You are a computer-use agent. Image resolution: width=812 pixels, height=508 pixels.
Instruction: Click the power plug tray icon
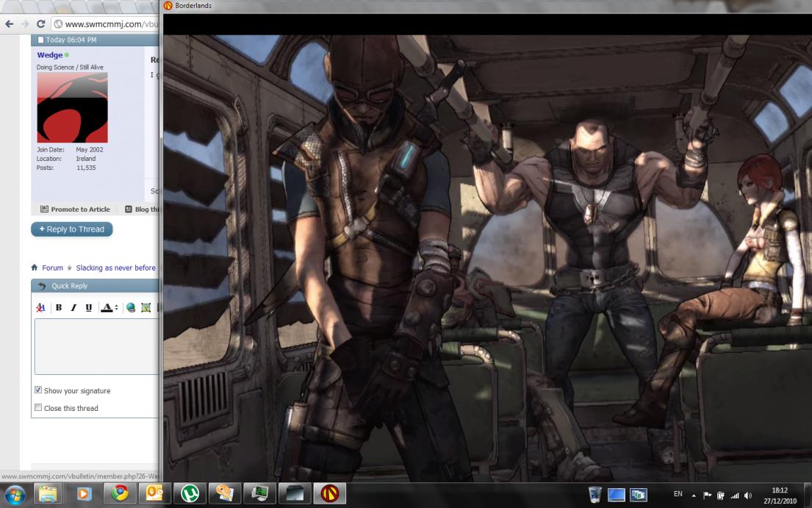(x=720, y=496)
